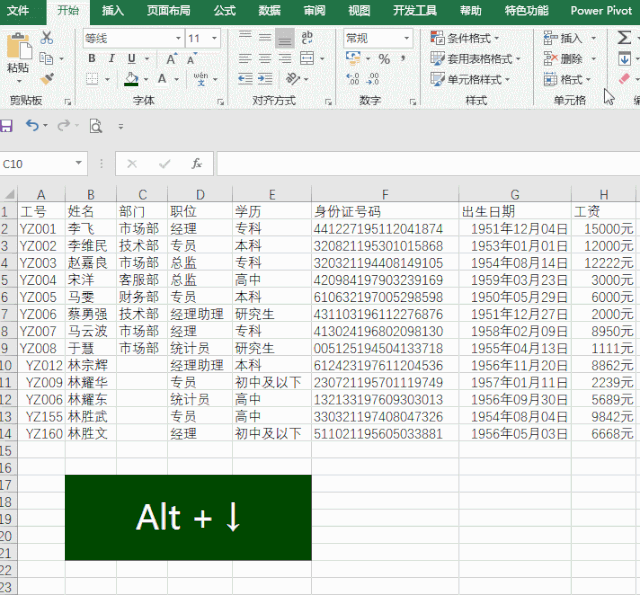This screenshot has height=595, width=640.
Task: Save the workbook
Action: 6,126
